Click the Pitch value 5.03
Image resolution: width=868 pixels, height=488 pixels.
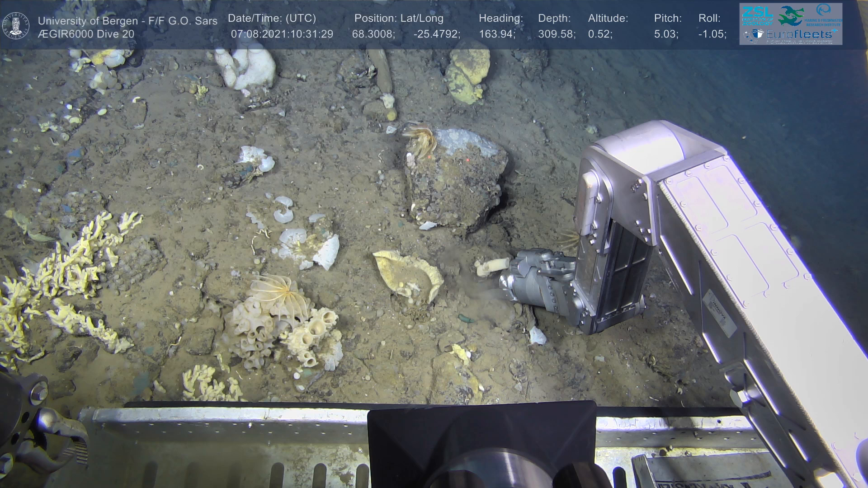tap(666, 34)
